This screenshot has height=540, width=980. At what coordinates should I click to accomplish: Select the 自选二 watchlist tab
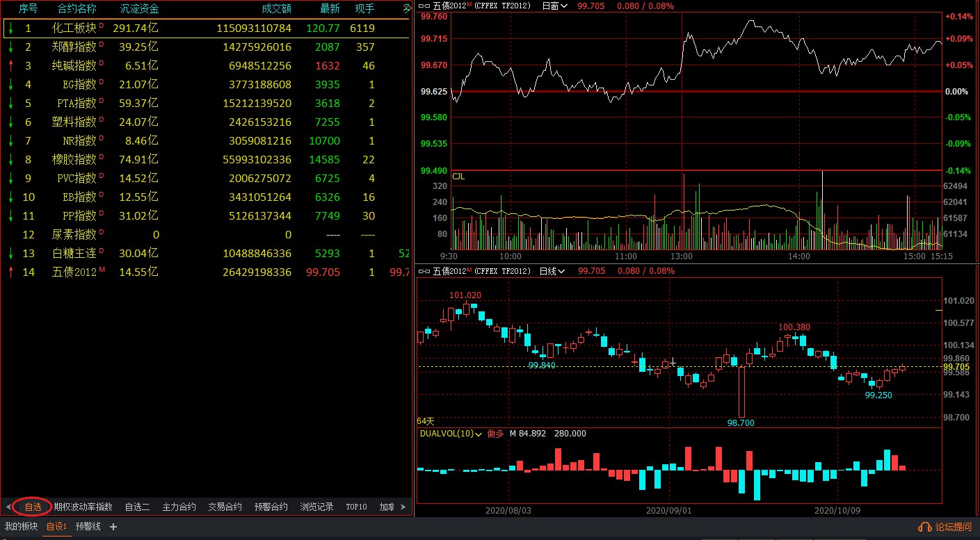coord(137,507)
